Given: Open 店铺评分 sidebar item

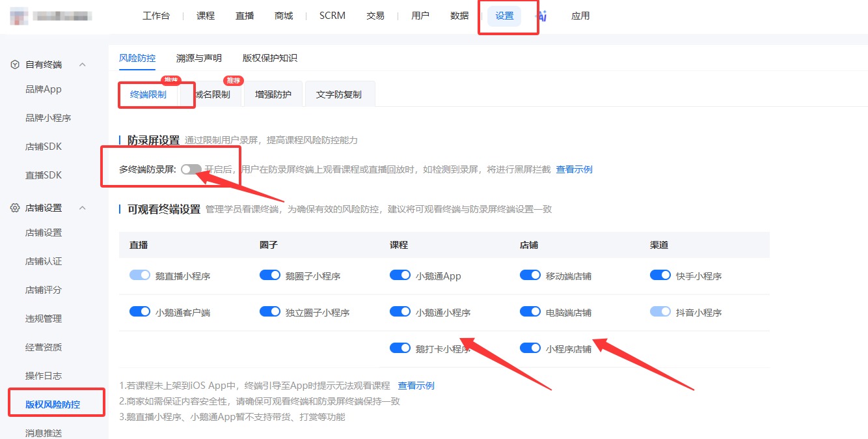Looking at the screenshot, I should tap(44, 290).
